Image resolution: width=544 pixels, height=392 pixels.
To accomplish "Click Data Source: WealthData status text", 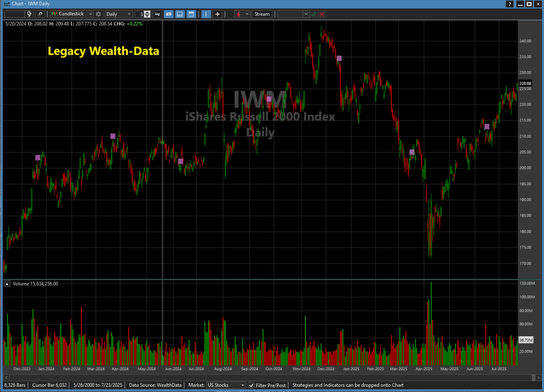I will point(155,385).
